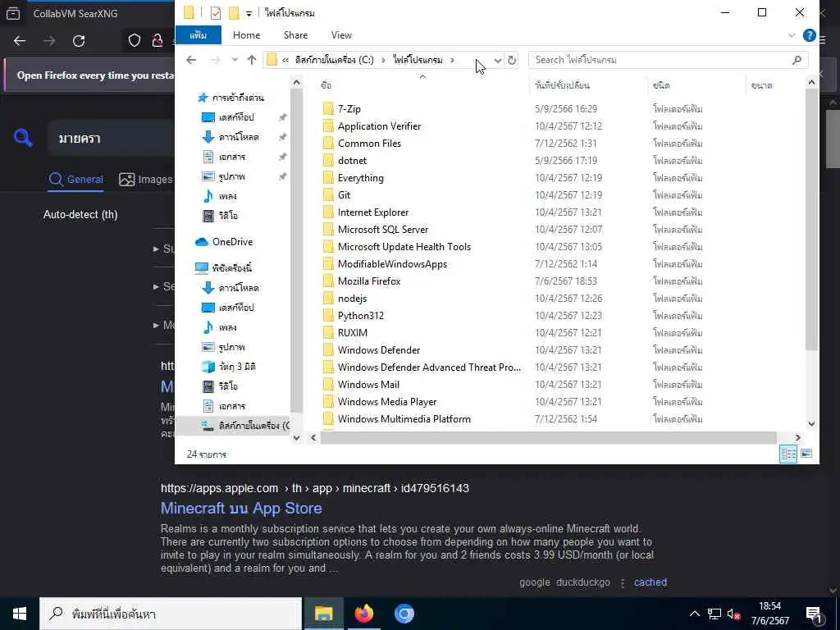Viewport: 840px width, 630px height.
Task: Click the cached link in results
Action: pos(651,582)
